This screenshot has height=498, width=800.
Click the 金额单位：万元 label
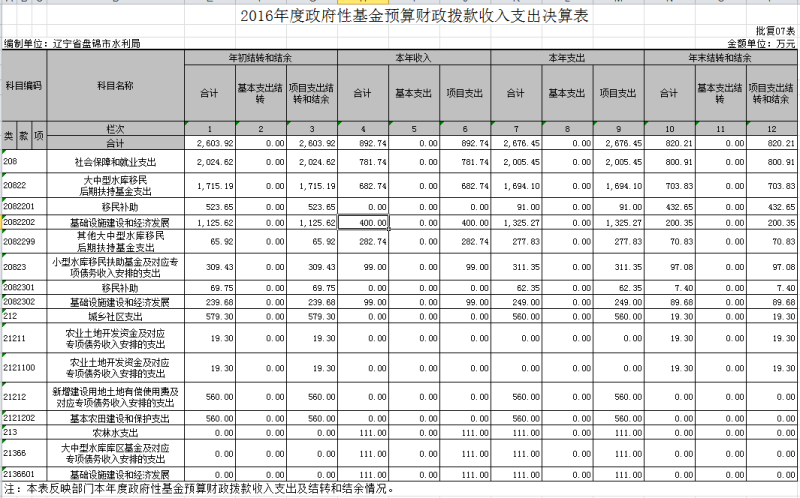(761, 44)
